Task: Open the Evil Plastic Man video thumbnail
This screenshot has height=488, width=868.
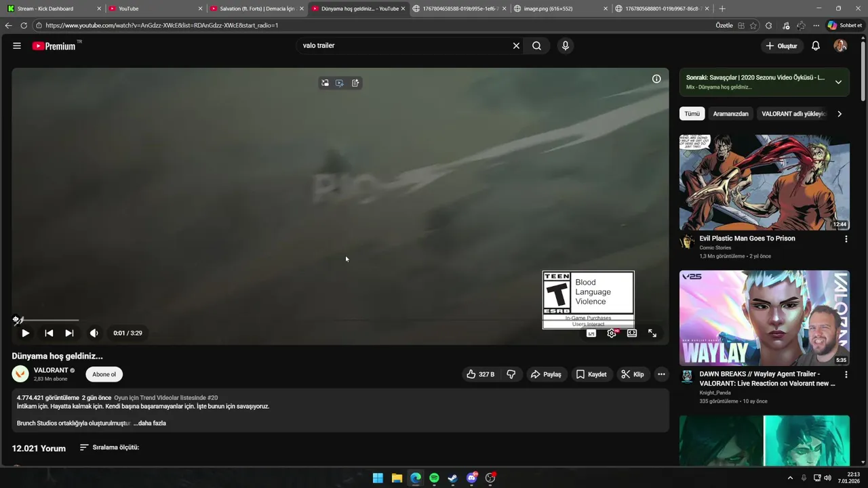Action: click(x=764, y=182)
